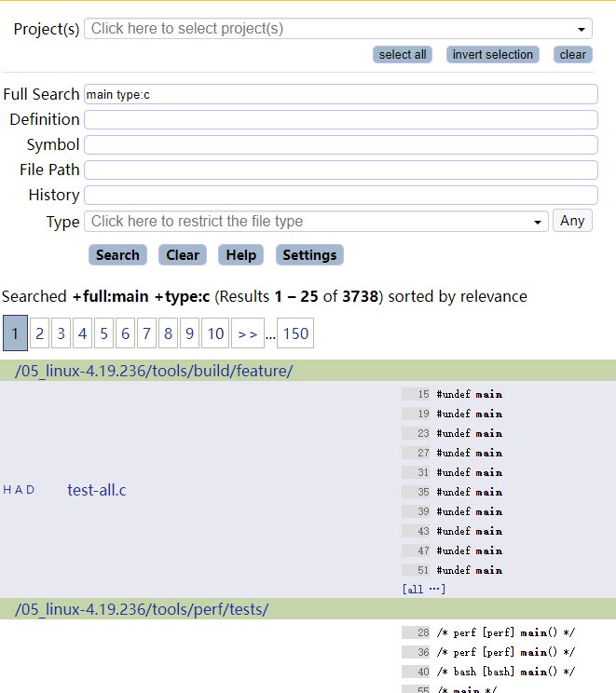Focus the File Path input field
The image size is (616, 693).
pyautogui.click(x=341, y=170)
